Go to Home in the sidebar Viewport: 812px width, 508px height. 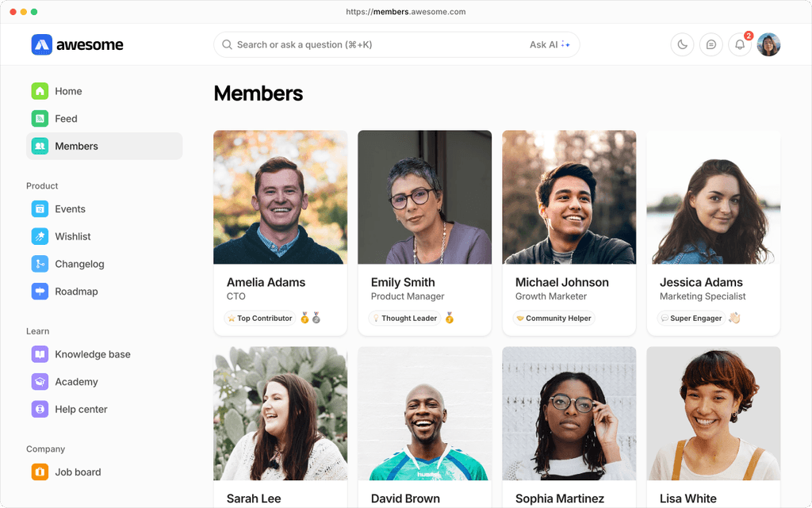click(68, 91)
